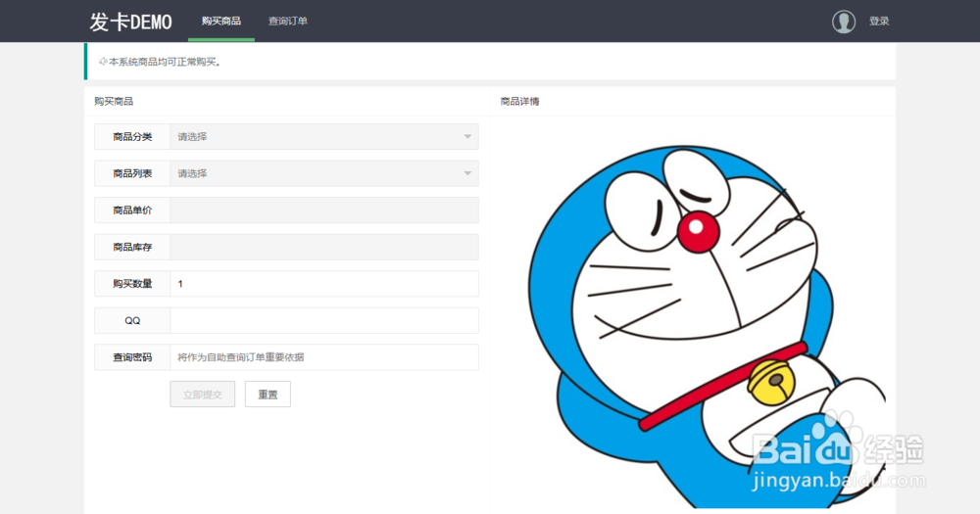Click the 发卡DEMO site logo

click(130, 22)
